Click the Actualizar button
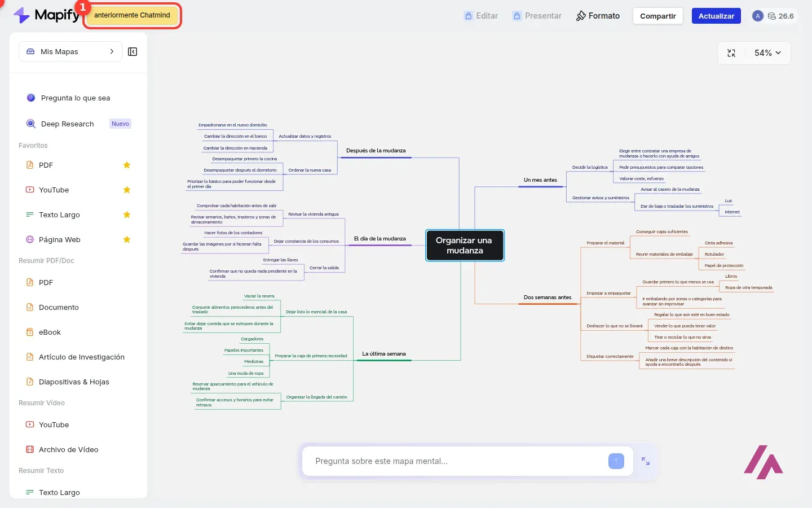 (716, 16)
